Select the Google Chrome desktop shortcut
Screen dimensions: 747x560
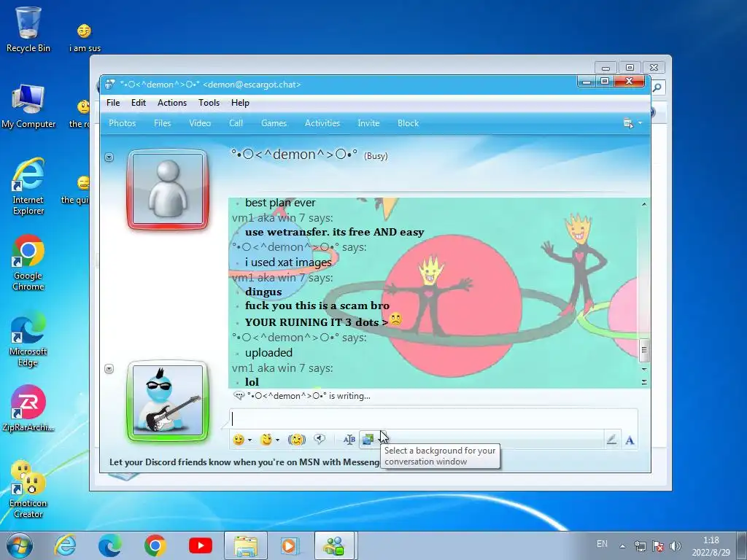(x=28, y=262)
